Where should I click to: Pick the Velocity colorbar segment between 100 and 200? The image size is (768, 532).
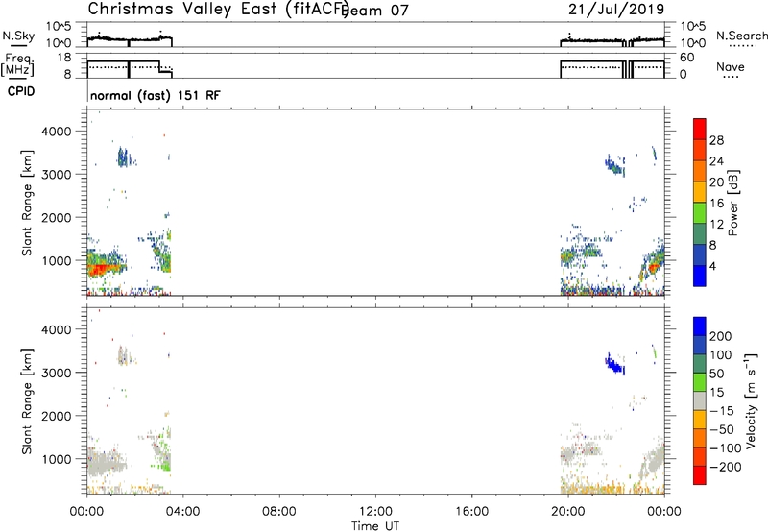point(700,346)
